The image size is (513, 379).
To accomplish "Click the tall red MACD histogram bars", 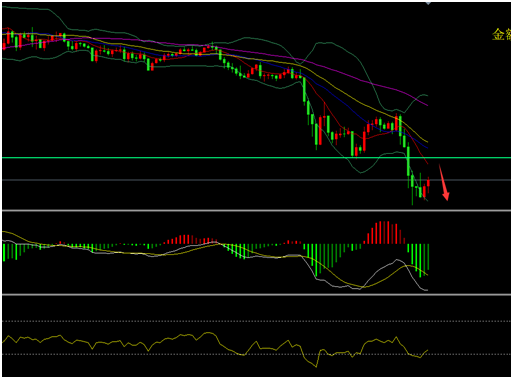I will point(385,232).
